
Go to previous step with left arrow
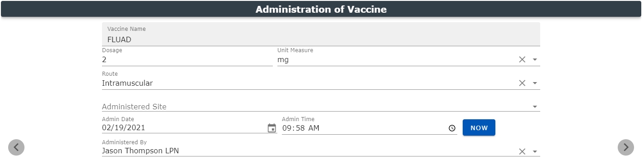[16, 147]
